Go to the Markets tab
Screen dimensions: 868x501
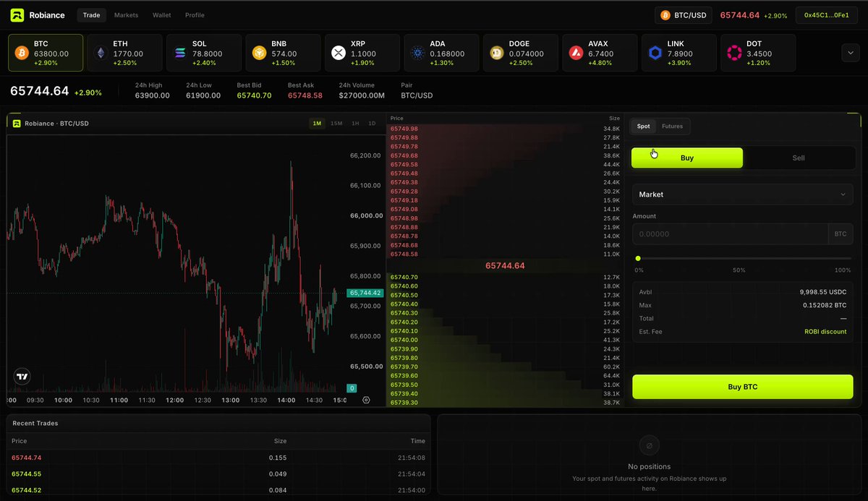126,15
